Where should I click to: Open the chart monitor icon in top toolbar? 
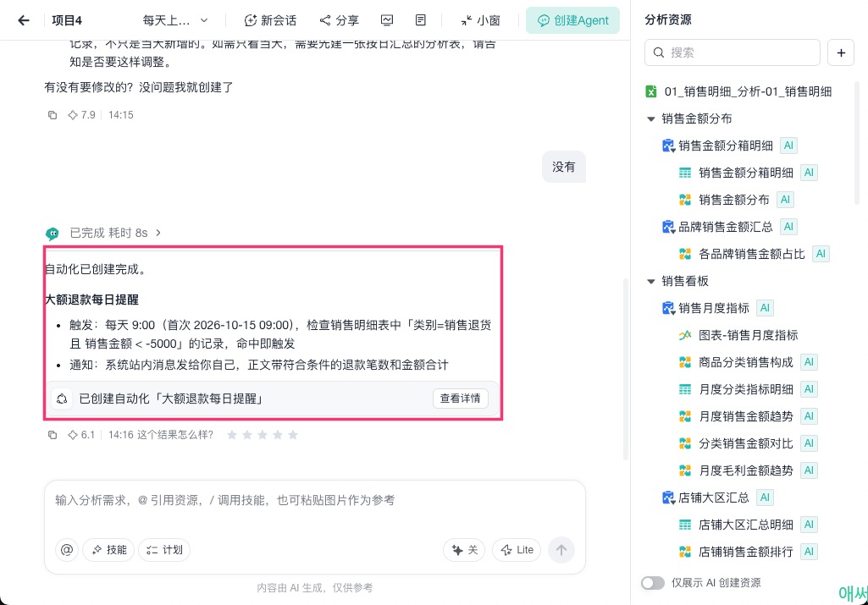[x=387, y=20]
